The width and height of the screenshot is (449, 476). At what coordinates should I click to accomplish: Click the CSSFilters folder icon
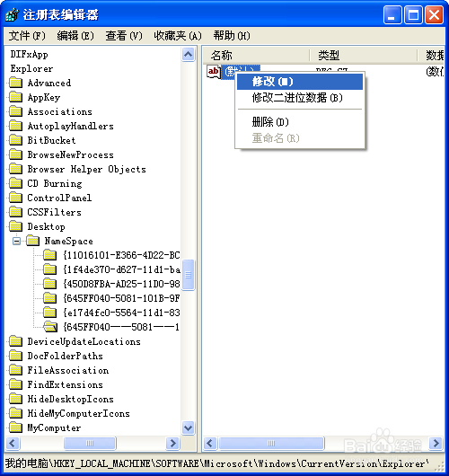(15, 212)
